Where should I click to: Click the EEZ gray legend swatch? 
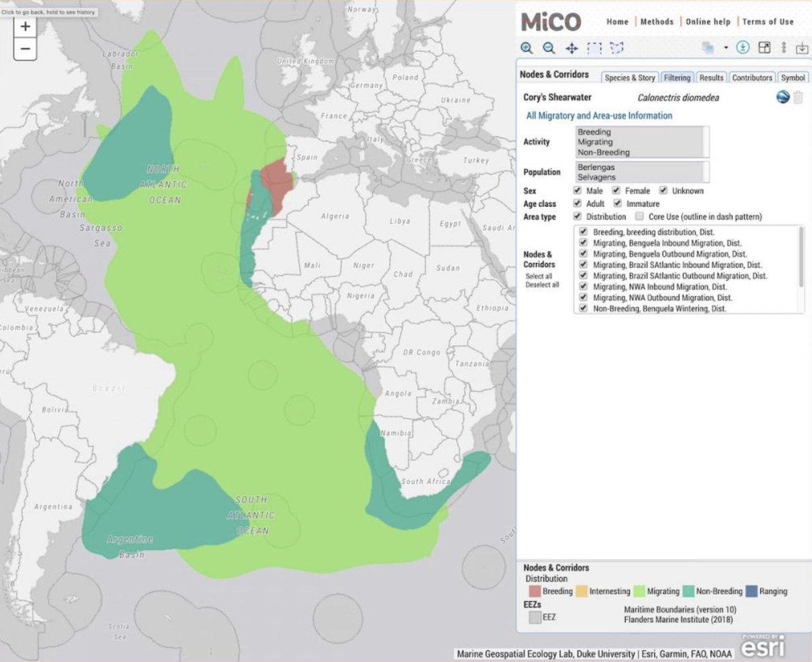(x=535, y=617)
